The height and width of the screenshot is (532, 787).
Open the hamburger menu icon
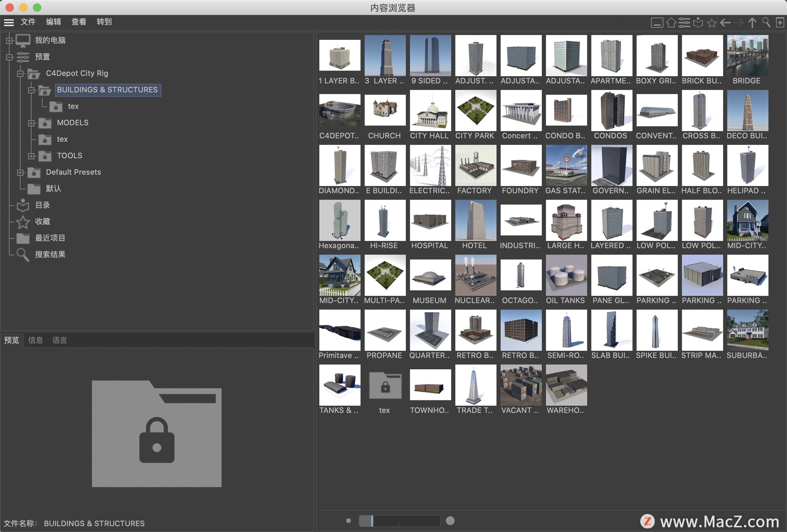click(x=9, y=22)
